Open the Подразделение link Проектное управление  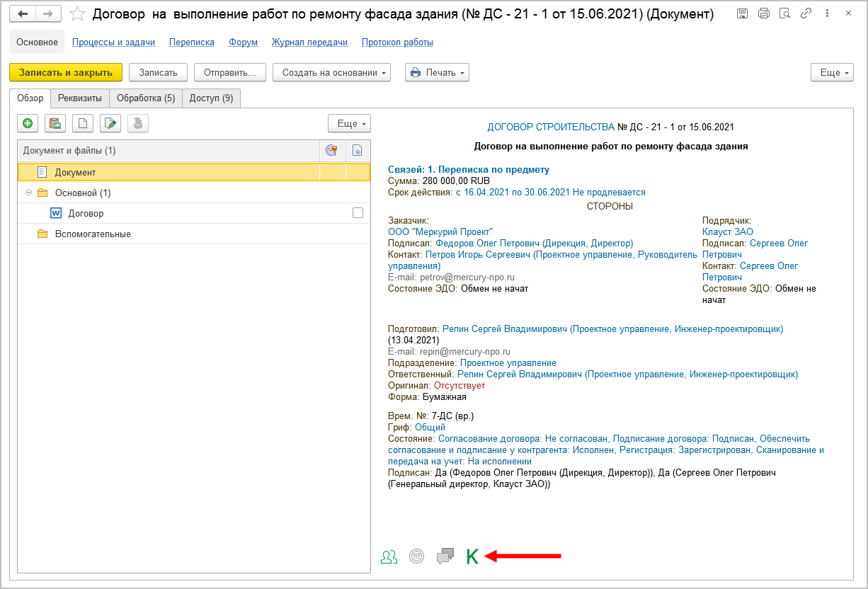pyautogui.click(x=508, y=362)
